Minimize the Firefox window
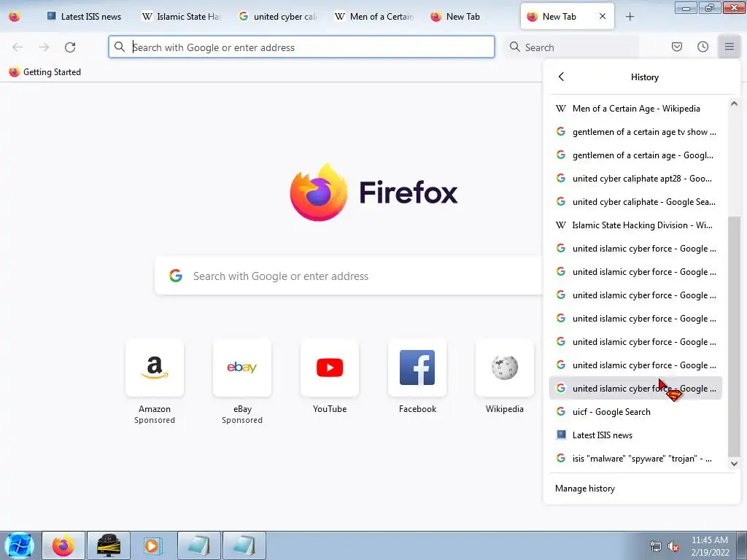This screenshot has height=560, width=747. click(x=686, y=7)
